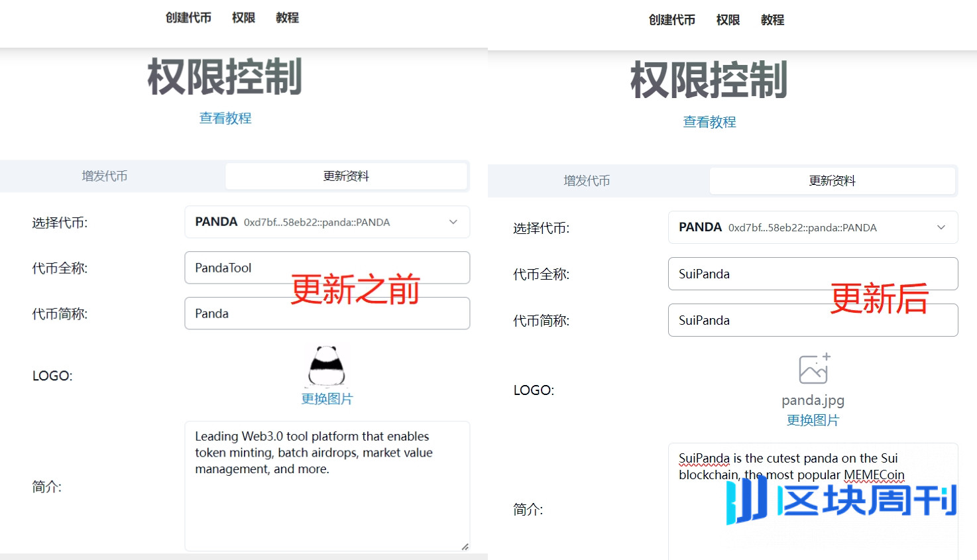
Task: Click the SuiPanda cutest panda description textarea
Action: (813, 502)
